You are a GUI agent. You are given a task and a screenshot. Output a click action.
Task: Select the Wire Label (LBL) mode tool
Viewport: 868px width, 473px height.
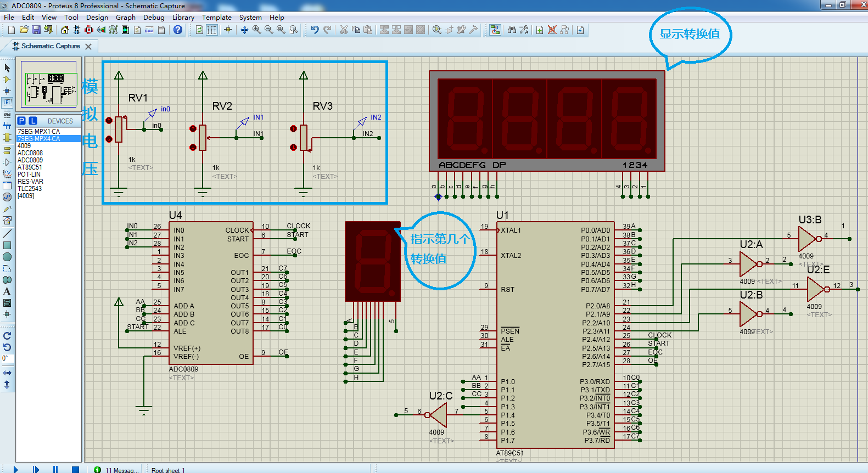[7, 102]
